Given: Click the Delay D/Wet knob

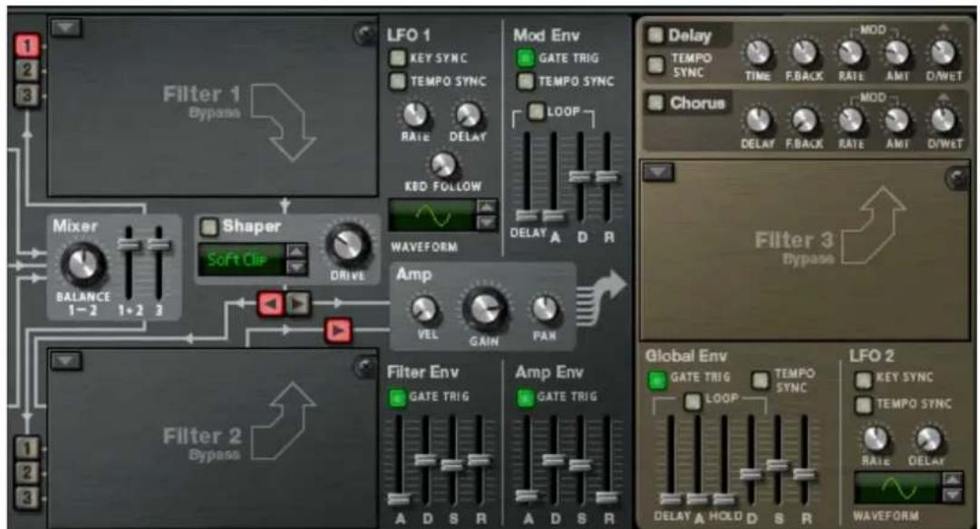Looking at the screenshot, I should [x=943, y=53].
